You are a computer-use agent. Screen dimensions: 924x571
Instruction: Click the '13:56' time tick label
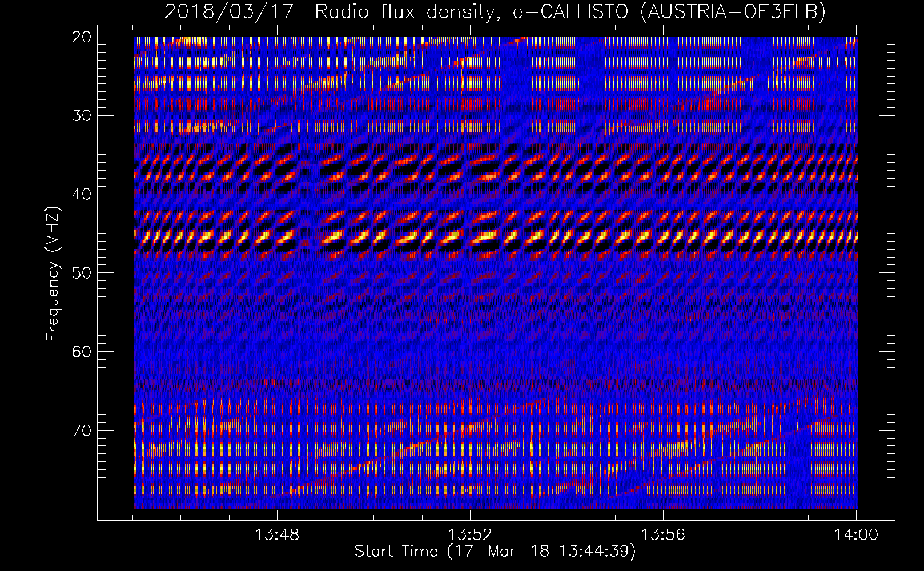(x=663, y=535)
